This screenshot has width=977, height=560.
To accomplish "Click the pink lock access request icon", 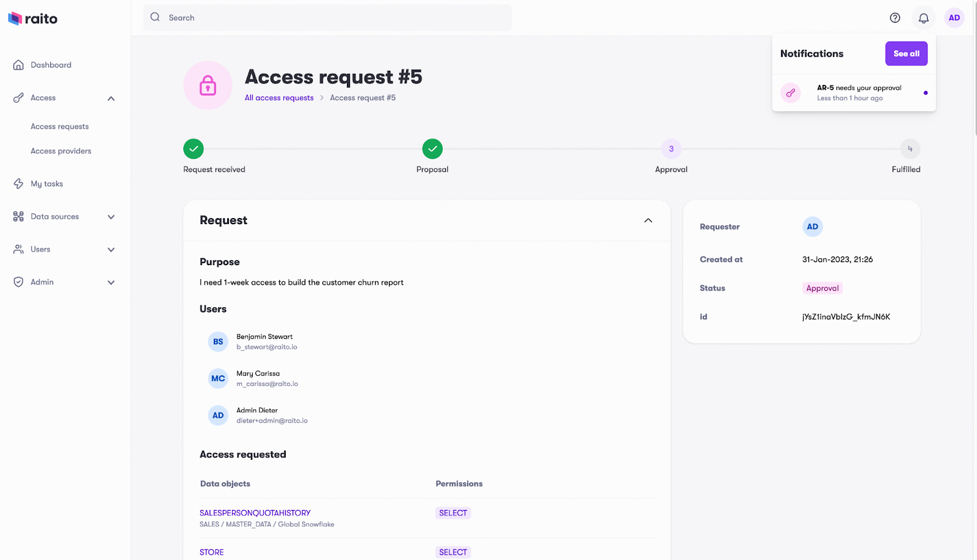I will point(208,85).
